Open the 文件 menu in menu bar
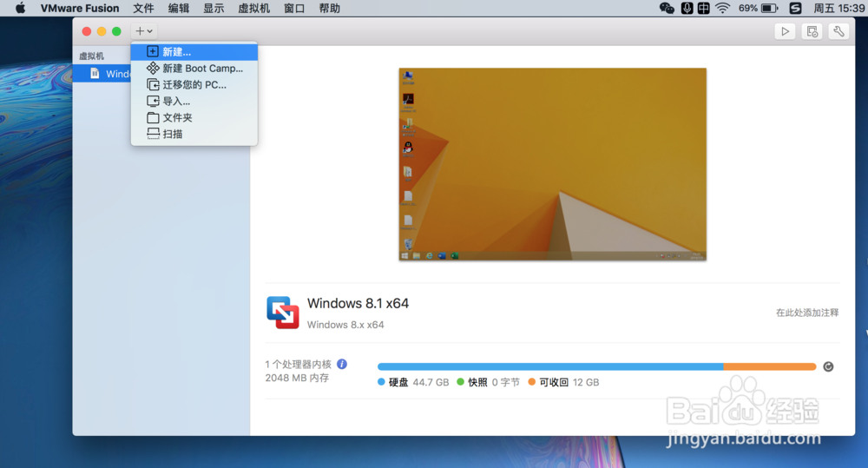 coord(143,9)
